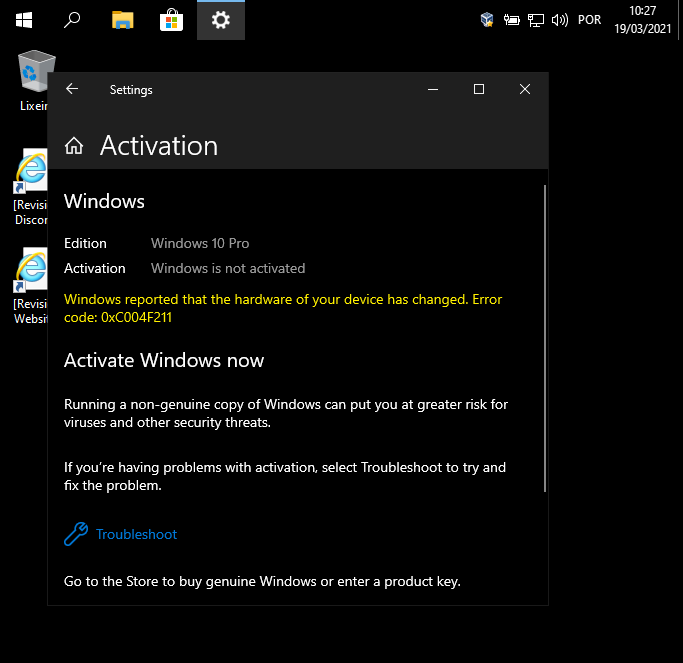
Task: Select the Settings gear taskbar button
Action: 221,20
